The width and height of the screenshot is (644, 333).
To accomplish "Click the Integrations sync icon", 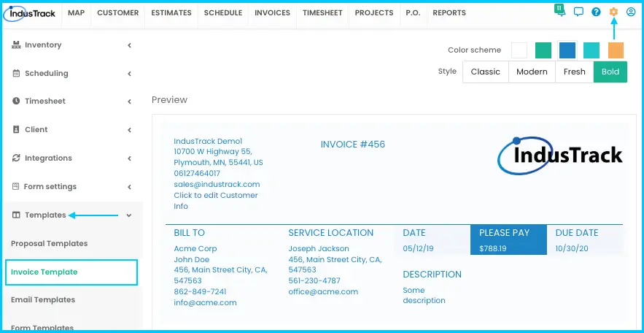I will pos(16,158).
